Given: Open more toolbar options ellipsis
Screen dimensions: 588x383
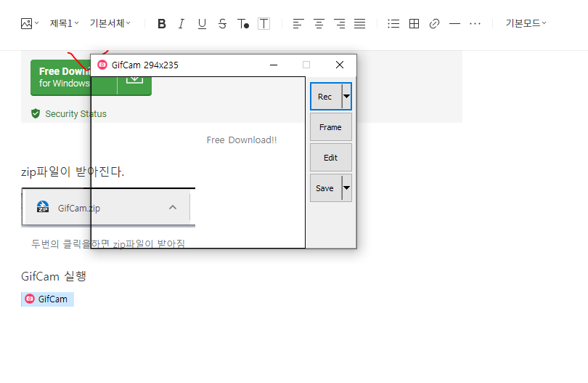Looking at the screenshot, I should pyautogui.click(x=475, y=24).
